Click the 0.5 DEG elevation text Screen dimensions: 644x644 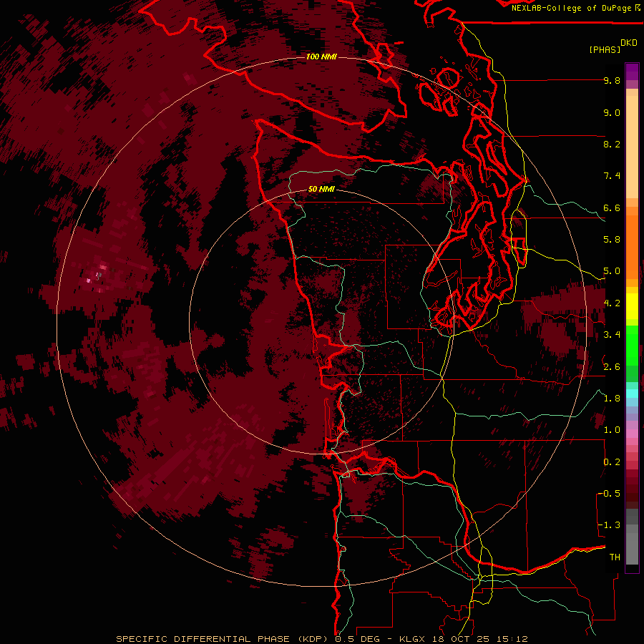pos(357,639)
